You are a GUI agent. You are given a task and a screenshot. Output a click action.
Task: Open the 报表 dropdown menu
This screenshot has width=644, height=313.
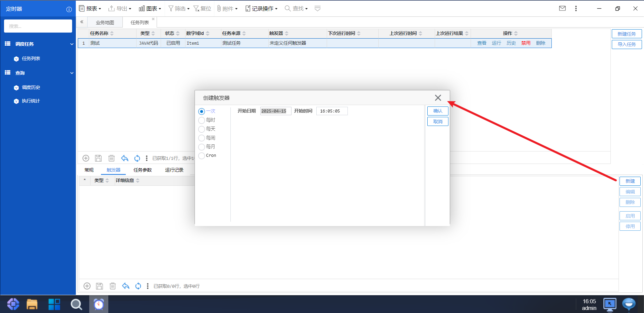click(90, 8)
